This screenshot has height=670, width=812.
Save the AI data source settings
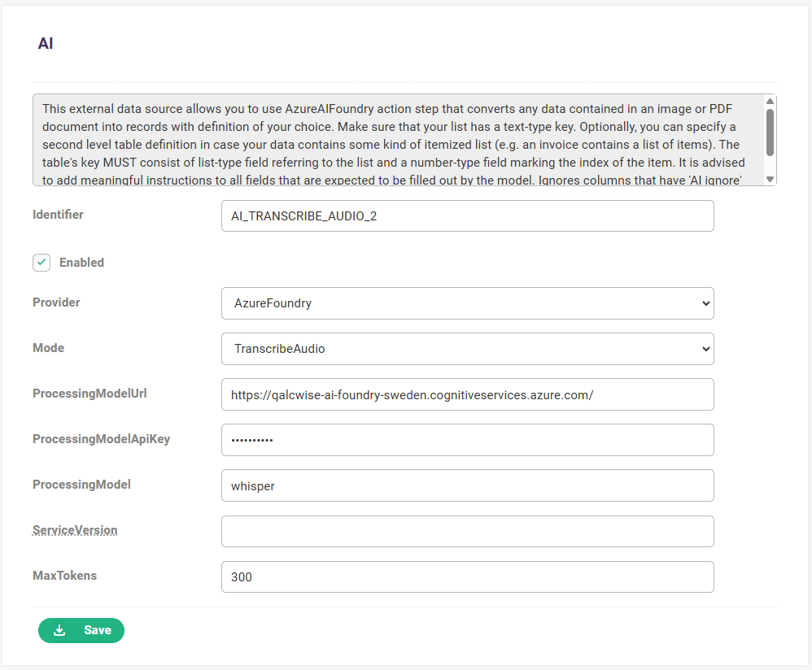point(81,630)
